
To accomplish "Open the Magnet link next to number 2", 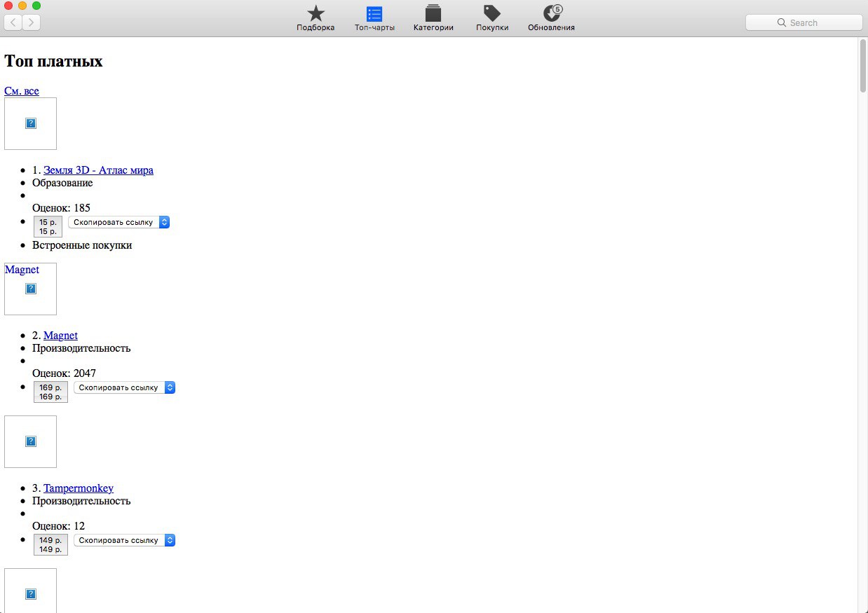I will pyautogui.click(x=60, y=336).
